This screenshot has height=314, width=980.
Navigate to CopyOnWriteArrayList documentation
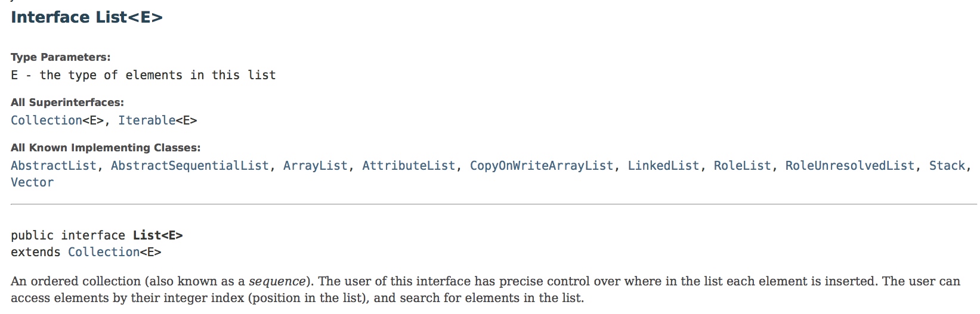541,166
